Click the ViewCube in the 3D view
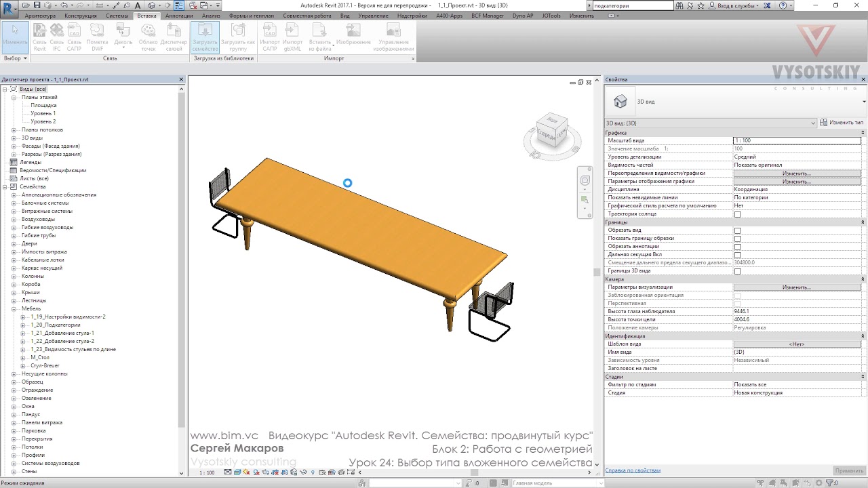Image resolution: width=868 pixels, height=488 pixels. [551, 130]
